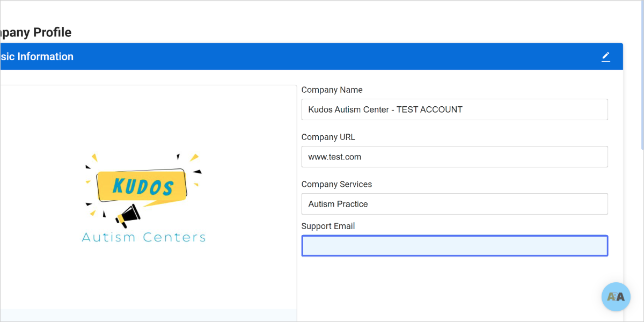This screenshot has height=322, width=644.
Task: Click the Company Profile page heading
Action: (35, 32)
